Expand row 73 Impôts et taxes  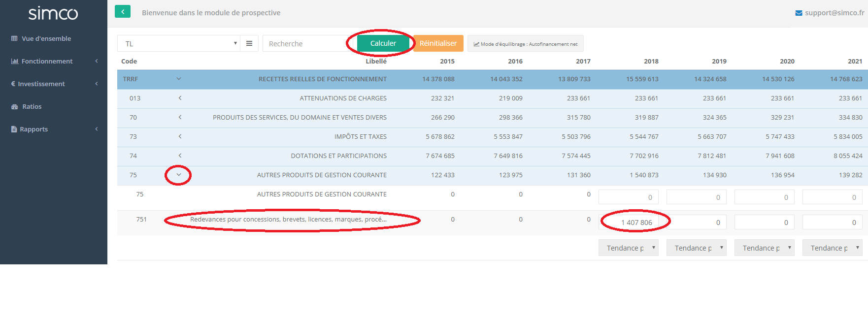[x=180, y=136]
